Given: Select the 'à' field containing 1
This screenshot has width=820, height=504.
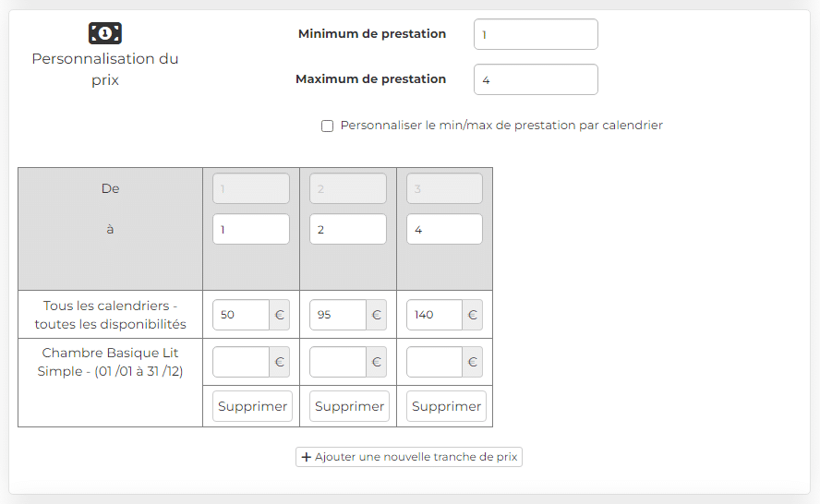Looking at the screenshot, I should 251,229.
